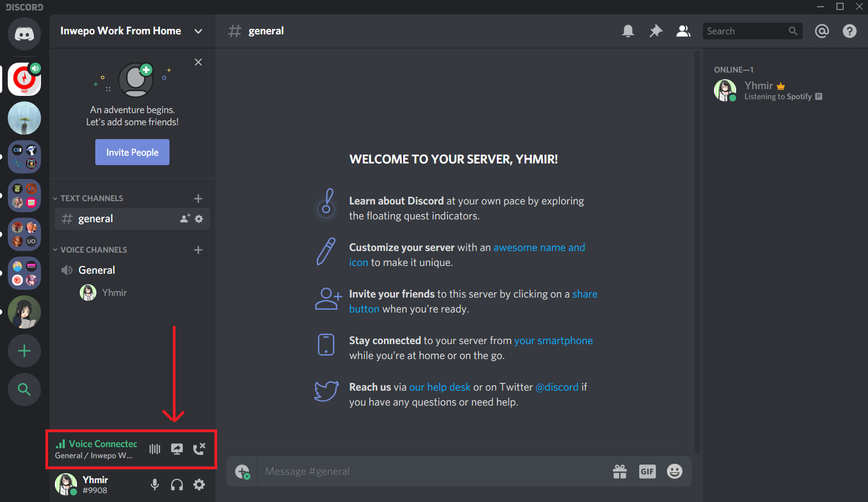Start screen share from voice panel

tap(177, 449)
